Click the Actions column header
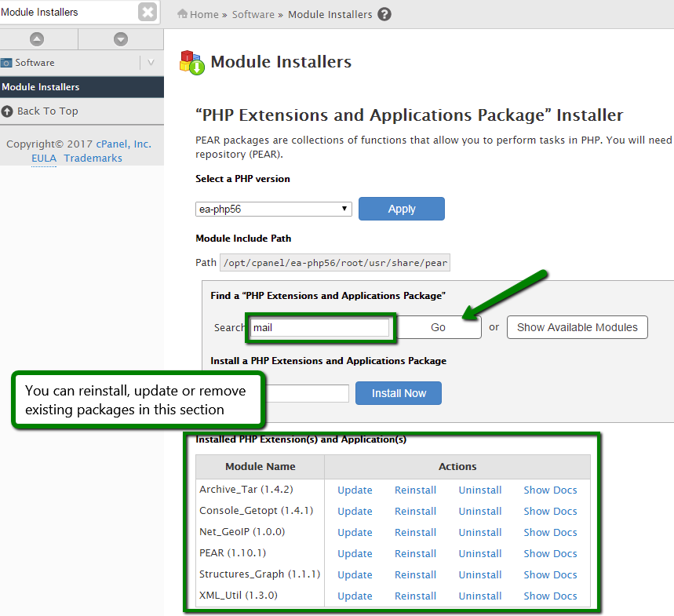674x616 pixels. 457,467
